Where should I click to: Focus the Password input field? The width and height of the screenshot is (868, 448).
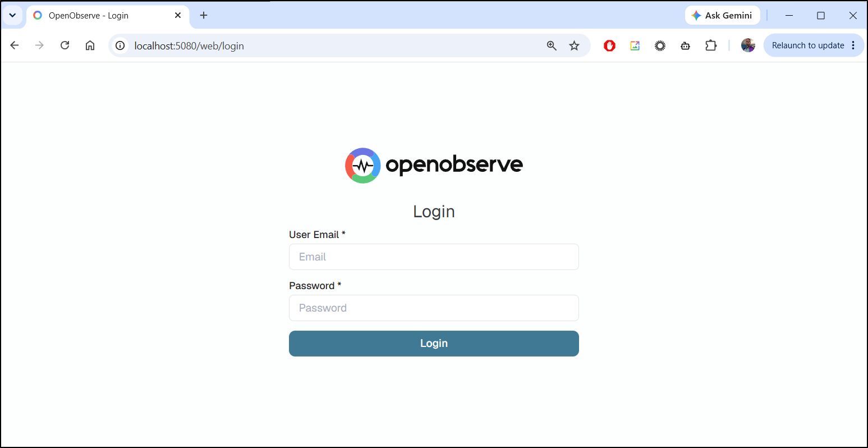tap(434, 308)
